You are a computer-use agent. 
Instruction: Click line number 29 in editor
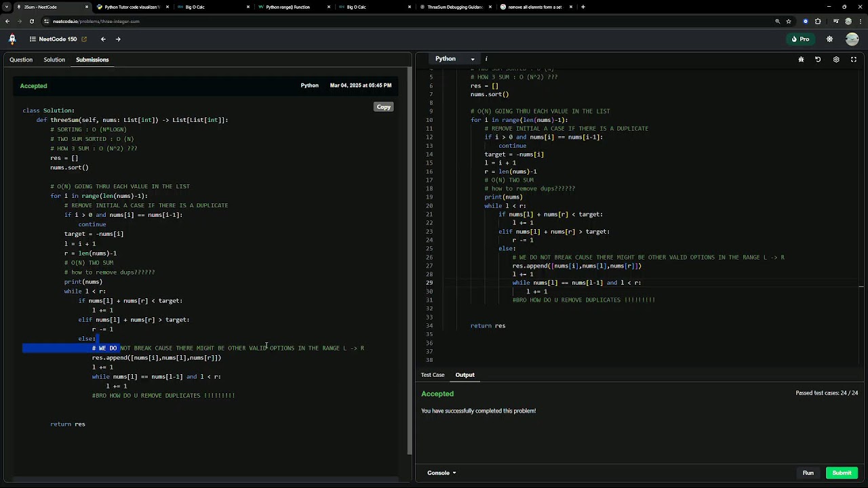point(429,283)
